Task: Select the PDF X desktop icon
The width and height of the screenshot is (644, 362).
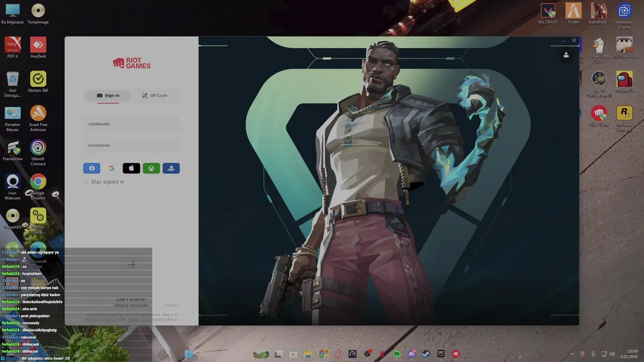Action: click(x=13, y=48)
